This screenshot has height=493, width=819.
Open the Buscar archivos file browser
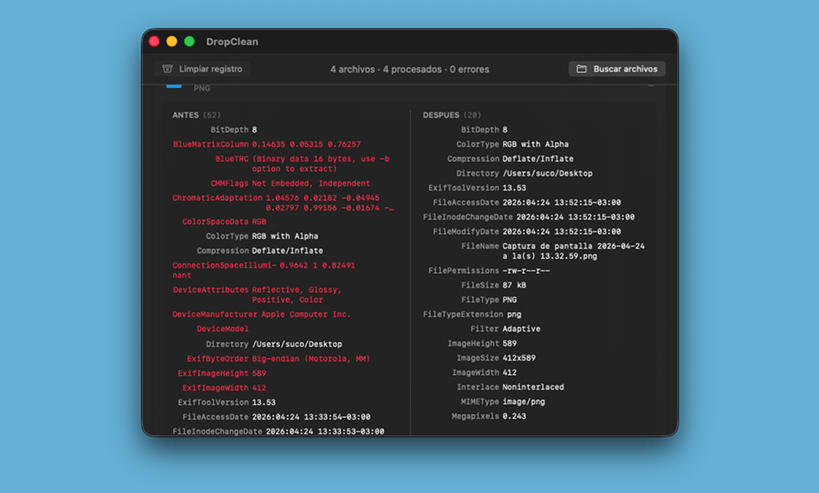(x=617, y=69)
